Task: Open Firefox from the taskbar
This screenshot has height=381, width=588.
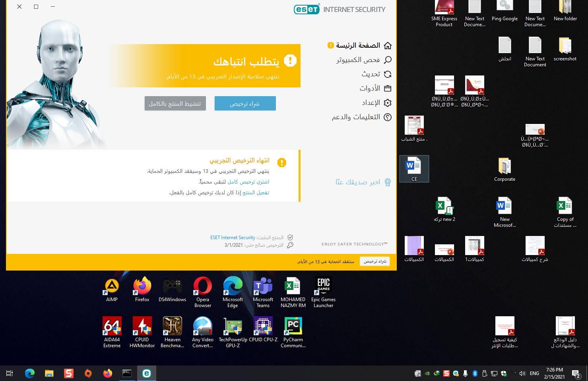Action: pyautogui.click(x=107, y=373)
